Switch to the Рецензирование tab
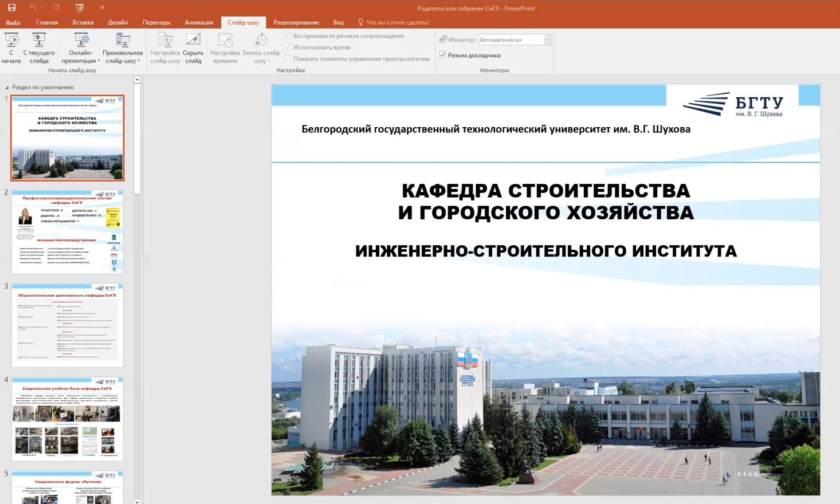The image size is (840, 504). (x=296, y=22)
